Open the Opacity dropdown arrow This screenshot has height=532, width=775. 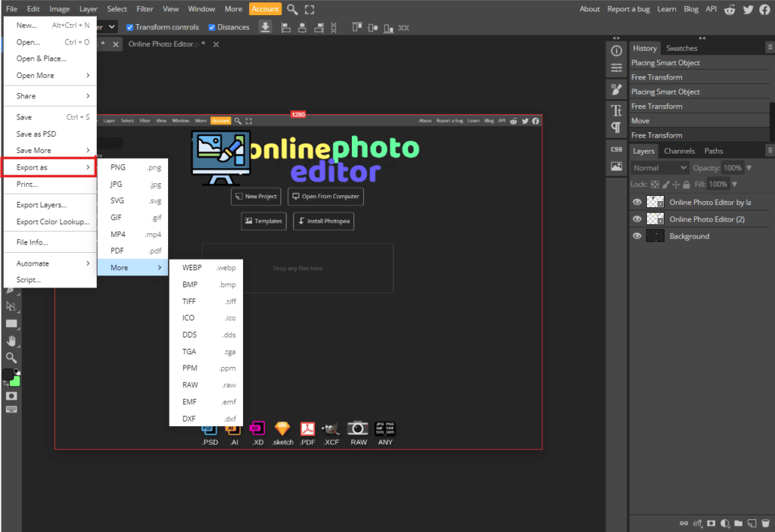748,168
